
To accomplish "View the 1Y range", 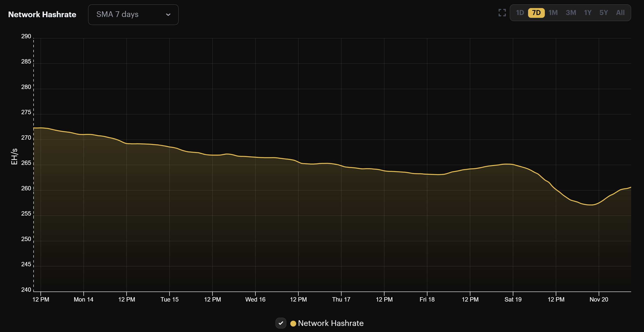I will [587, 13].
